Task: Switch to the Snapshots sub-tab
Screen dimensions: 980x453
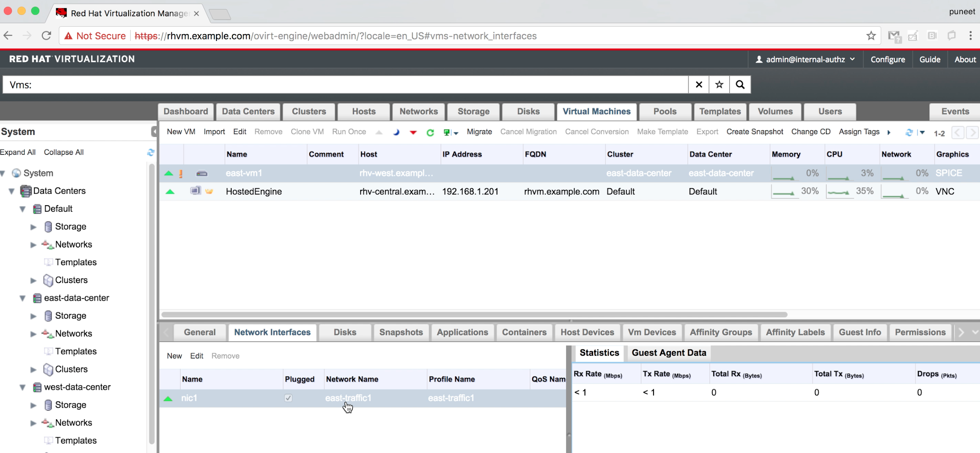Action: tap(401, 332)
